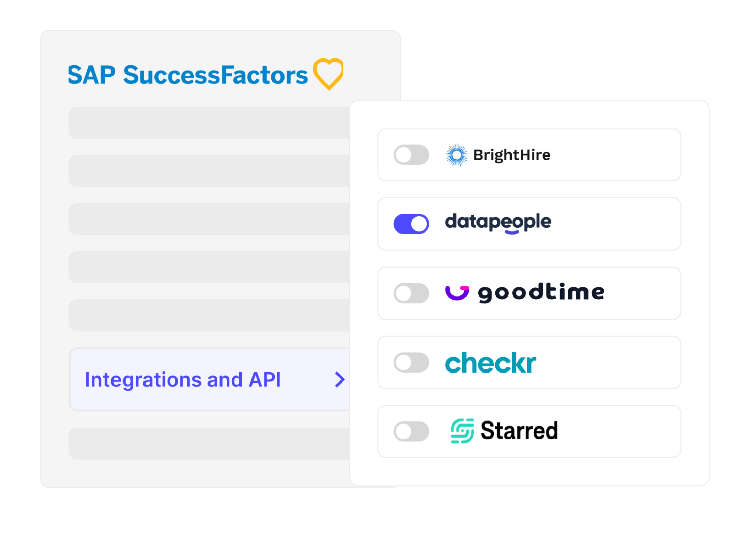Click the teal checkr logo
Image resolution: width=750 pixels, height=560 pixels.
coord(490,363)
